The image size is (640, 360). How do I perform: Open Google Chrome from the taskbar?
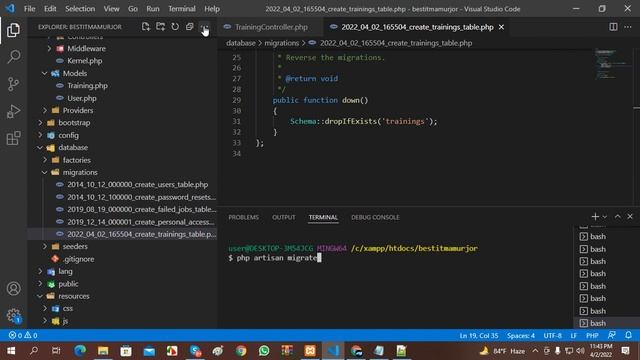[241, 351]
